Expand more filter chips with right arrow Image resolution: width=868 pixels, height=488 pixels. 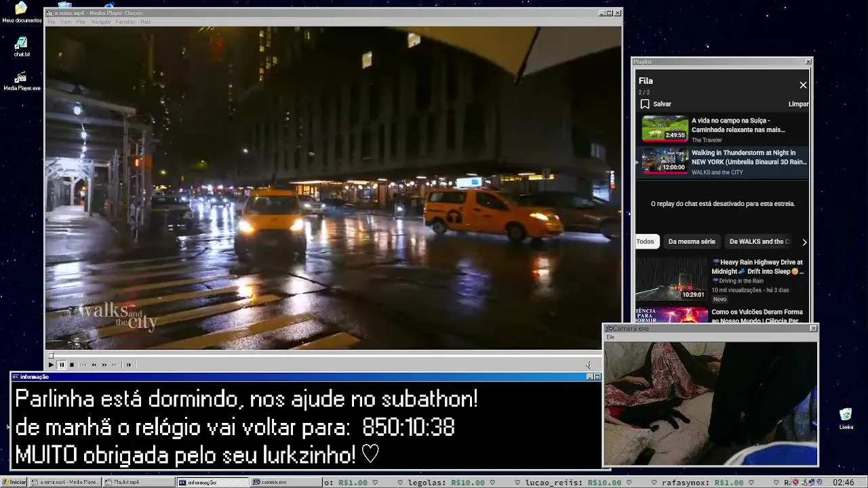[x=804, y=242]
